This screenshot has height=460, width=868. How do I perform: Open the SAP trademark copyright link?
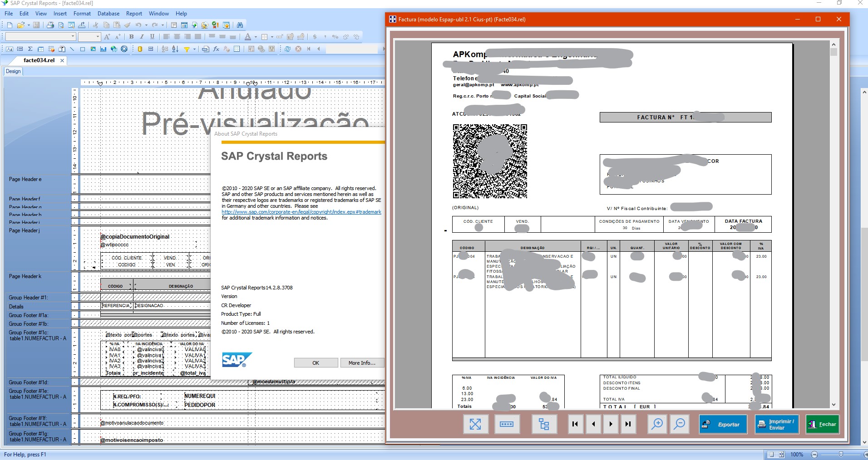click(x=301, y=212)
